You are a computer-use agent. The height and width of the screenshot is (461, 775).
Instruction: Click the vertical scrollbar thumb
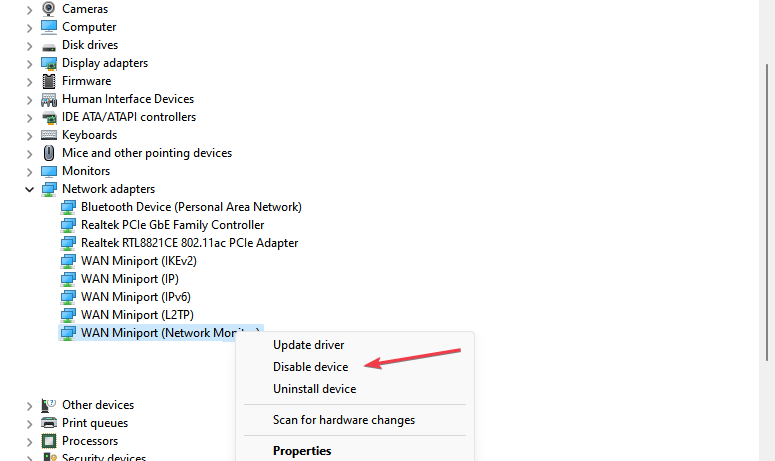(x=767, y=212)
